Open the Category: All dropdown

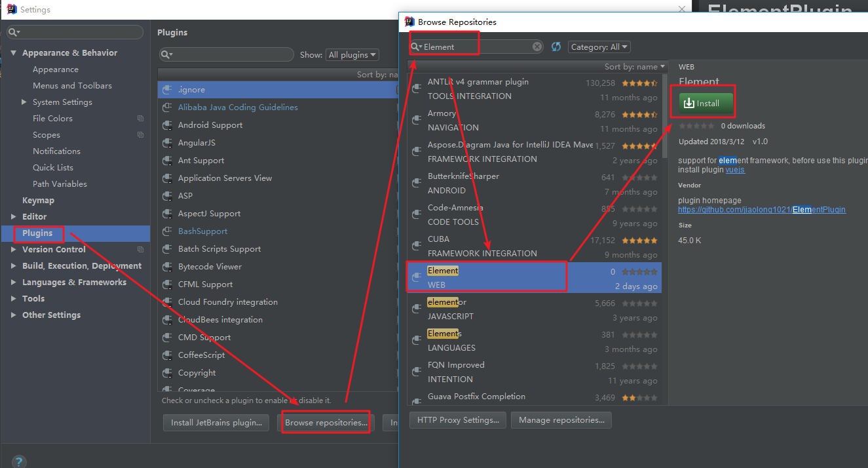click(x=599, y=47)
